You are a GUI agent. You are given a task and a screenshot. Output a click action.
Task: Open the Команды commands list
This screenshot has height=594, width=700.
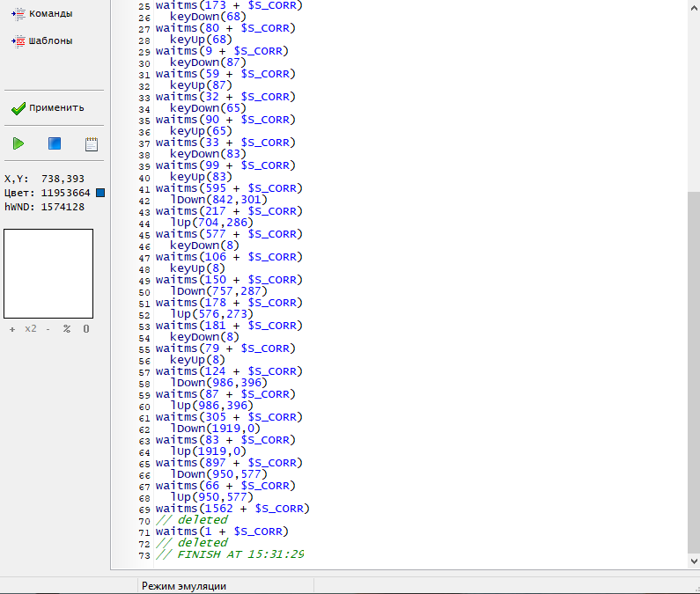(42, 14)
